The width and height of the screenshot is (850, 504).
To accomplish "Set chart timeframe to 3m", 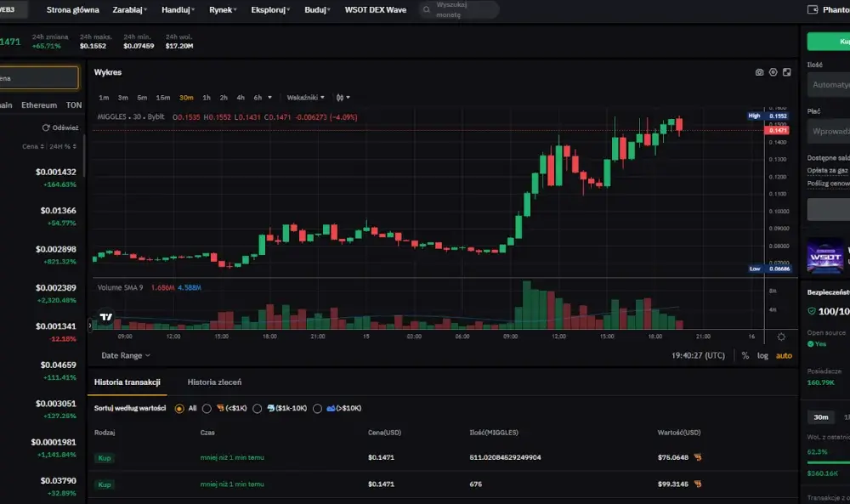I will coord(123,98).
